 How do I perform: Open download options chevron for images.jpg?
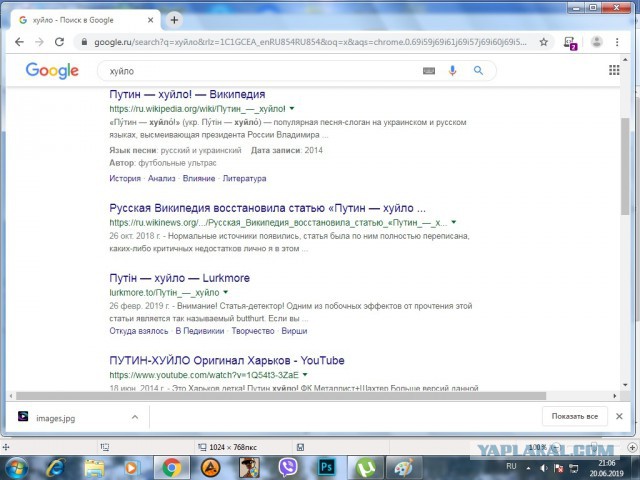[135, 417]
